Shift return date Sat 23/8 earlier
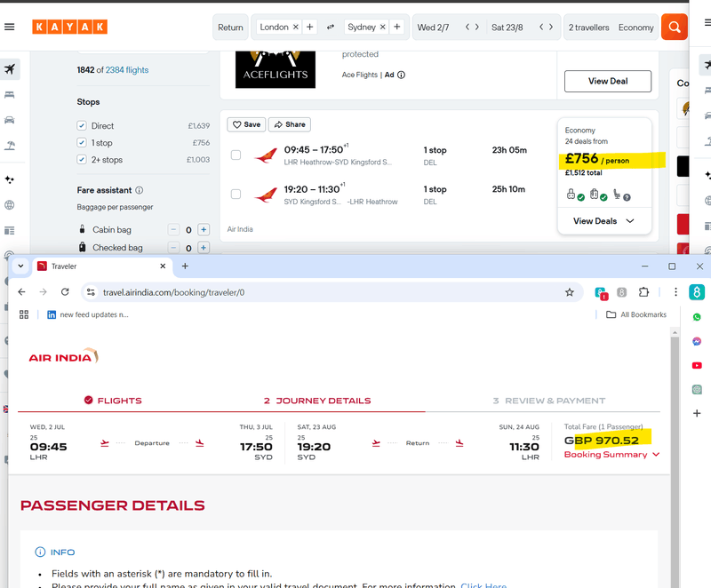The height and width of the screenshot is (588, 711). pyautogui.click(x=541, y=28)
